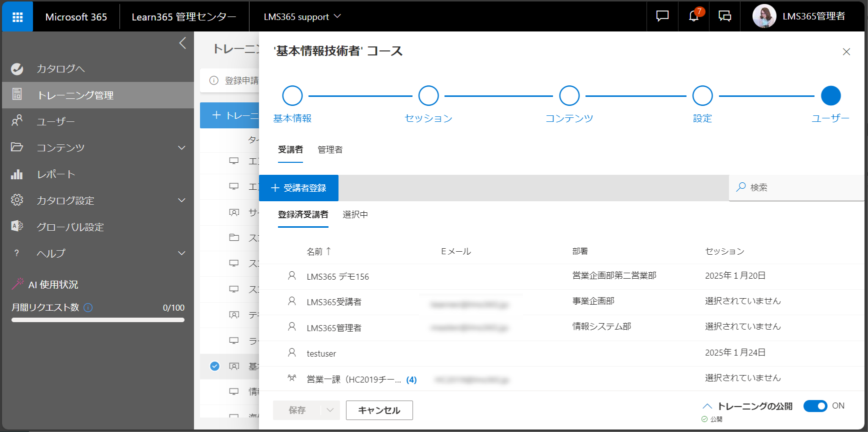The width and height of the screenshot is (868, 432).
Task: Click the ユーザー people icon in sidebar
Action: 17,120
